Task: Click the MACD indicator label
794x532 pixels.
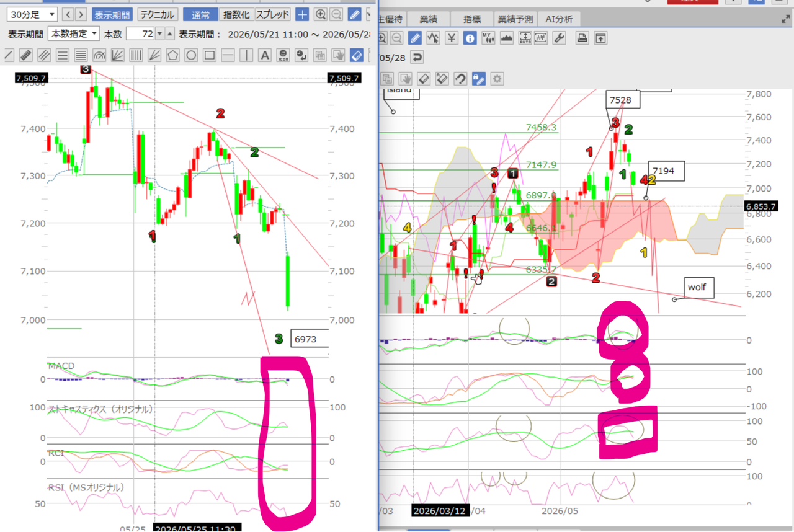Action: pos(61,366)
